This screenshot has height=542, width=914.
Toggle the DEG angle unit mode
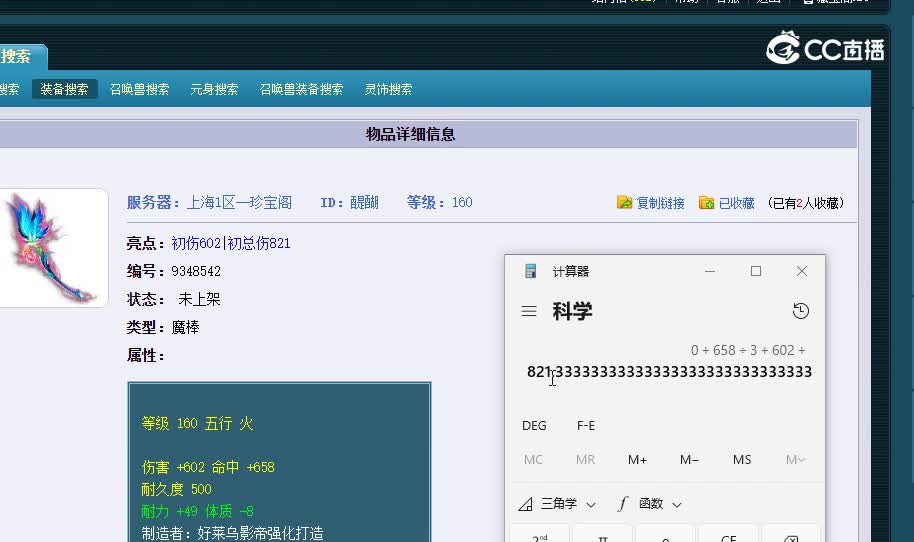534,426
